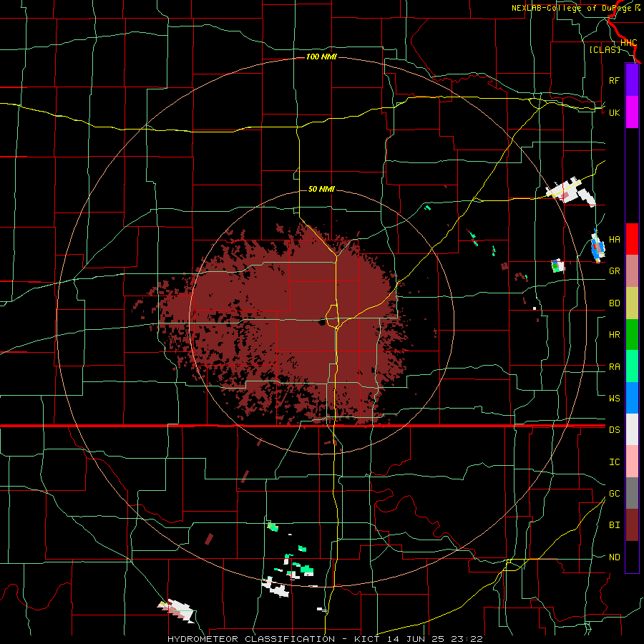Viewport: 644px width, 644px height.
Task: Click the "[CLAS]" product label text
Action: point(605,49)
